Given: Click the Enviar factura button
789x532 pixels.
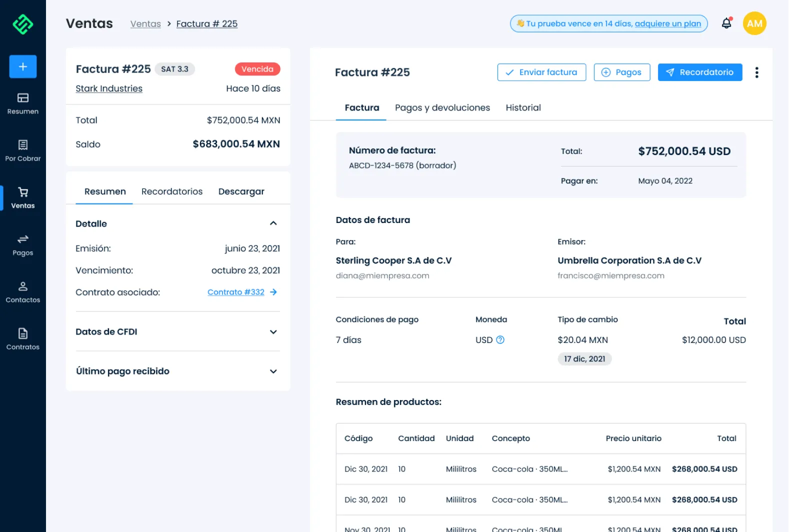Looking at the screenshot, I should 541,72.
